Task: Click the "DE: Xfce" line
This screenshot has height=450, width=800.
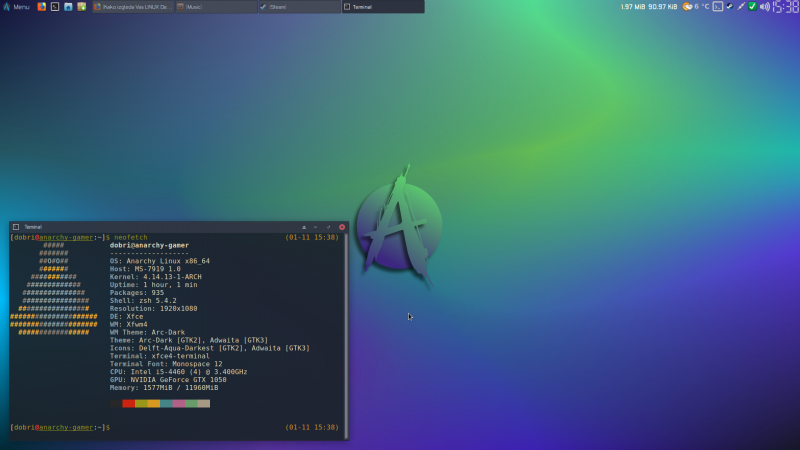Action: (x=127, y=316)
